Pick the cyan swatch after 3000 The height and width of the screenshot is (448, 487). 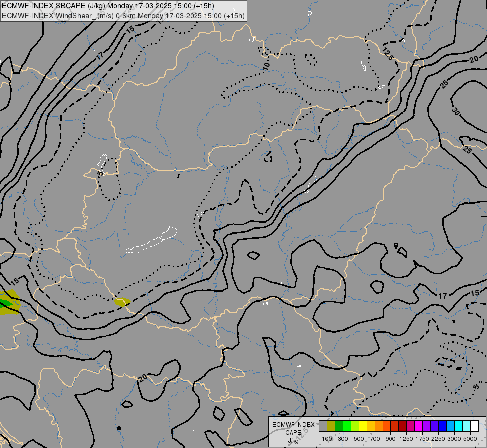tap(459, 426)
